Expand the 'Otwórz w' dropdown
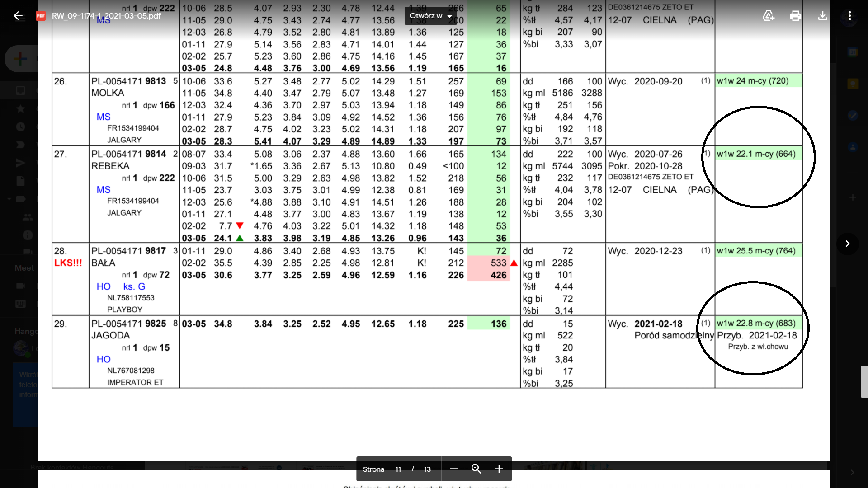The height and width of the screenshot is (488, 868). [x=430, y=16]
